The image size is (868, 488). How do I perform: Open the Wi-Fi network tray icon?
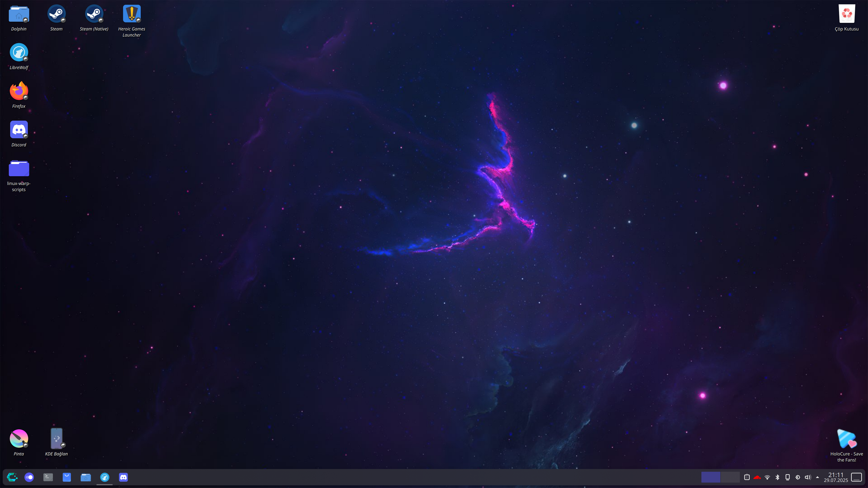point(767,477)
